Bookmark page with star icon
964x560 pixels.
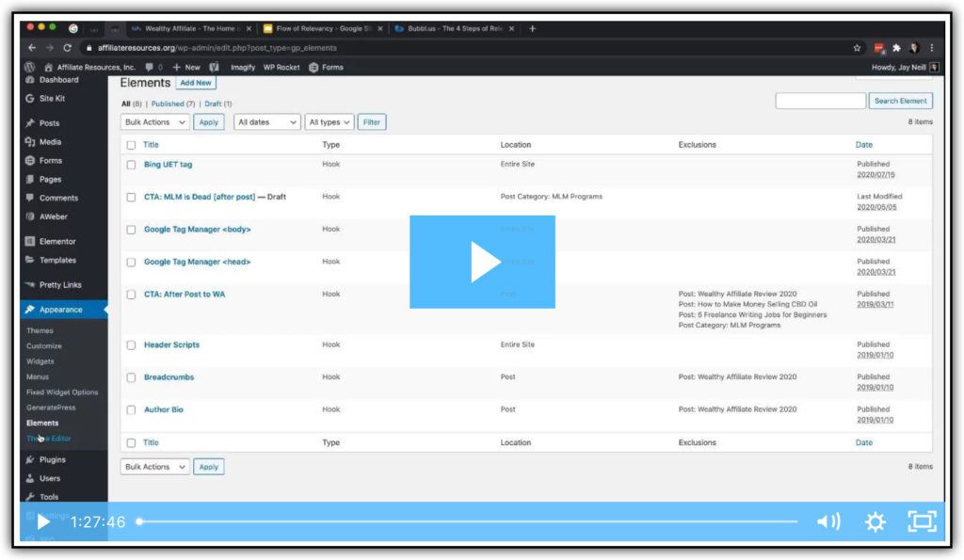point(857,48)
